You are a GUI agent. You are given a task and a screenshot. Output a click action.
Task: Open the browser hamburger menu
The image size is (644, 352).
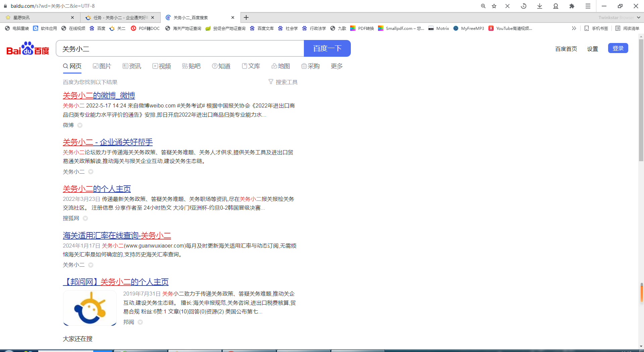click(x=588, y=6)
